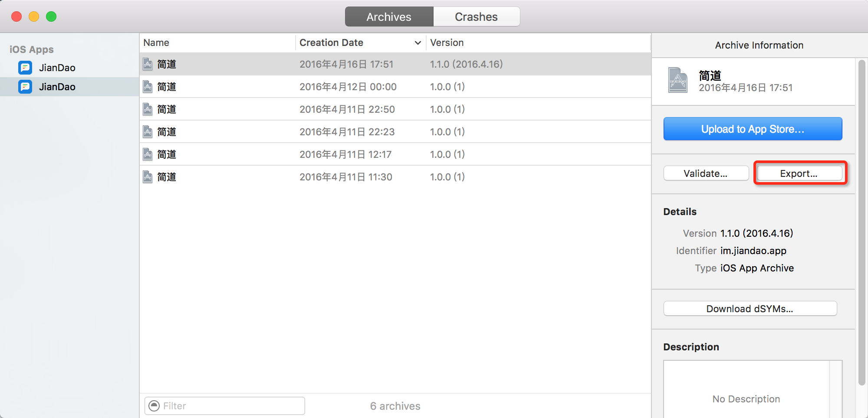Click the right panel vertical scrollbar
868x418 pixels.
pos(862,222)
